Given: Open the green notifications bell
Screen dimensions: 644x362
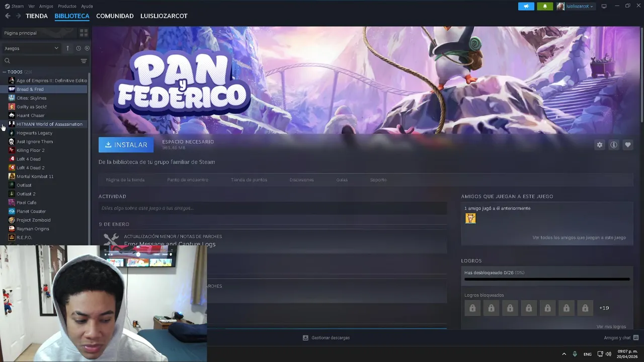Looking at the screenshot, I should click(545, 6).
